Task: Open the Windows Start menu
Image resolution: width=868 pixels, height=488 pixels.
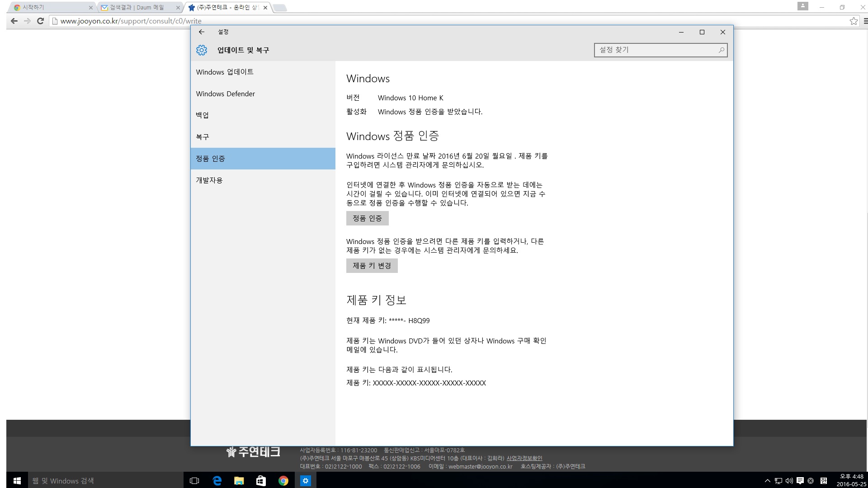Action: [x=17, y=480]
